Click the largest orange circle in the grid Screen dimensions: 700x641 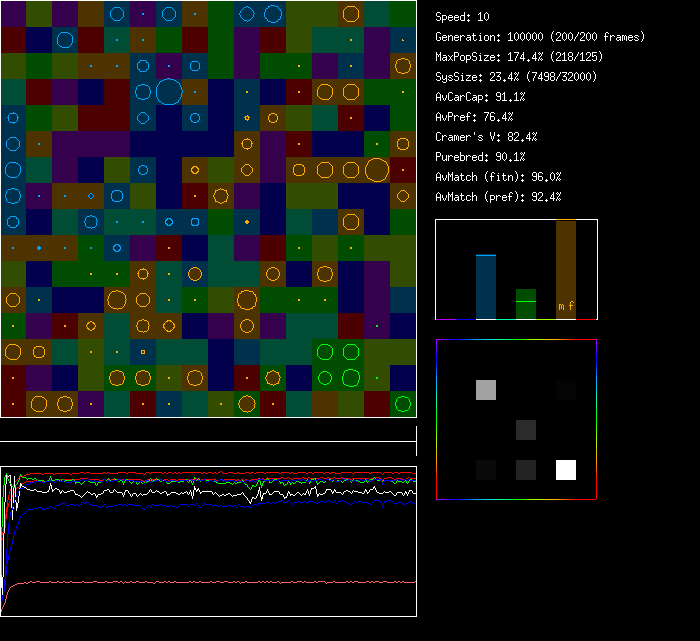pos(377,170)
